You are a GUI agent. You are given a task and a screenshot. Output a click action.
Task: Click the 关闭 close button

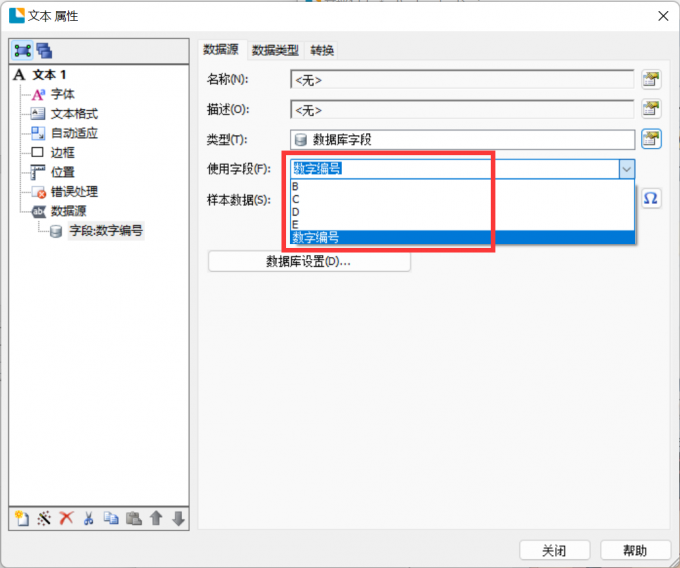554,551
